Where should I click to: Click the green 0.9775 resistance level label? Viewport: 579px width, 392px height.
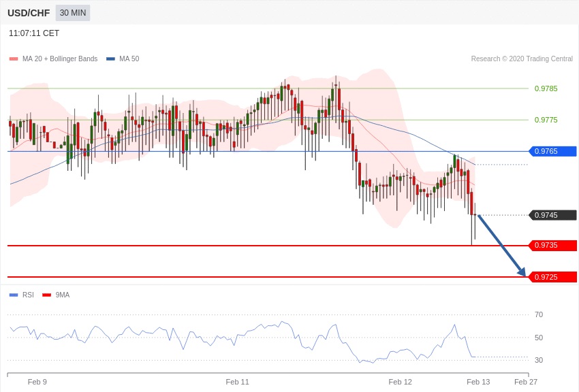(546, 120)
